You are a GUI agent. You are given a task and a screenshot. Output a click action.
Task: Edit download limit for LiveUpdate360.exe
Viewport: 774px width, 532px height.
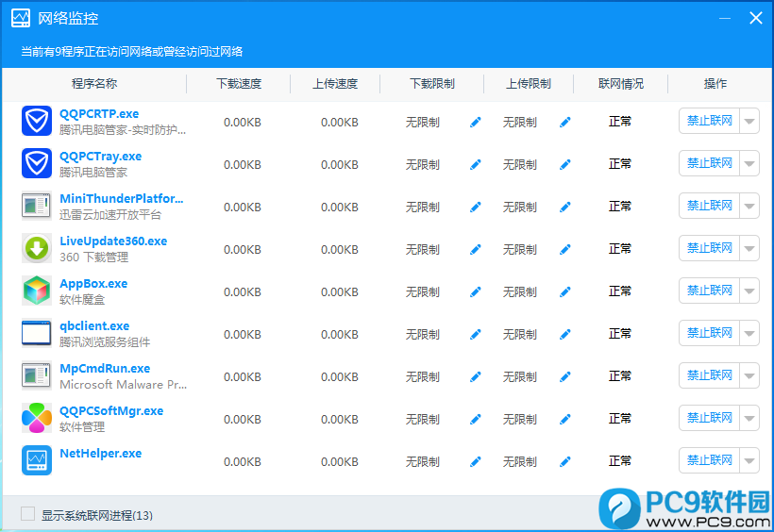[476, 249]
